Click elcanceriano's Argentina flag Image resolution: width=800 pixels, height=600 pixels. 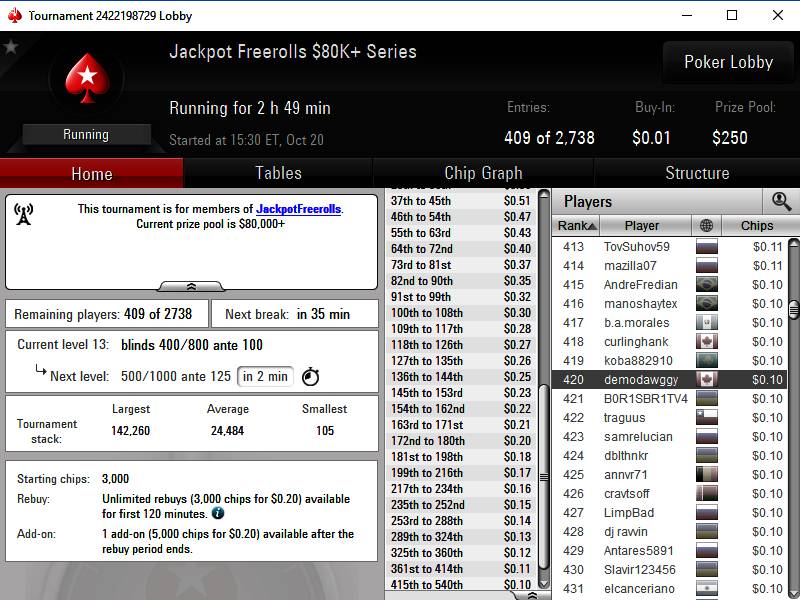707,588
